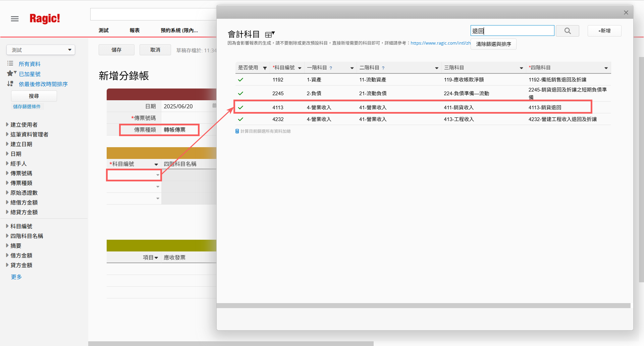Click the 所有資料 list icon

pos(10,63)
